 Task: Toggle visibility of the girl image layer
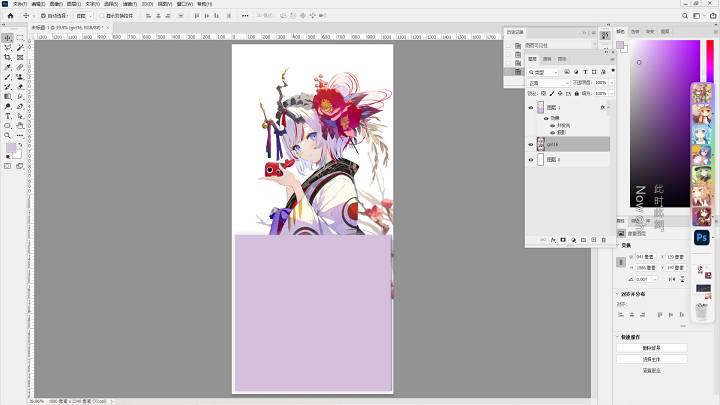click(x=531, y=144)
